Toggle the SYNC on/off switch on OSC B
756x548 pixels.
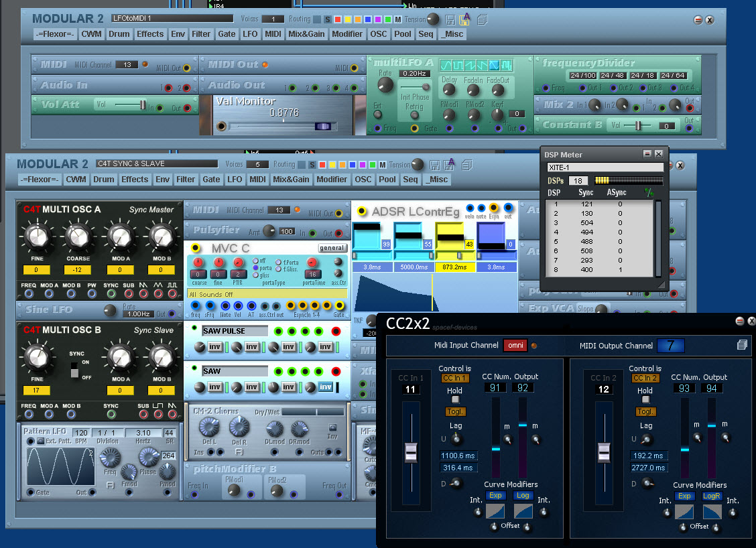[x=74, y=370]
